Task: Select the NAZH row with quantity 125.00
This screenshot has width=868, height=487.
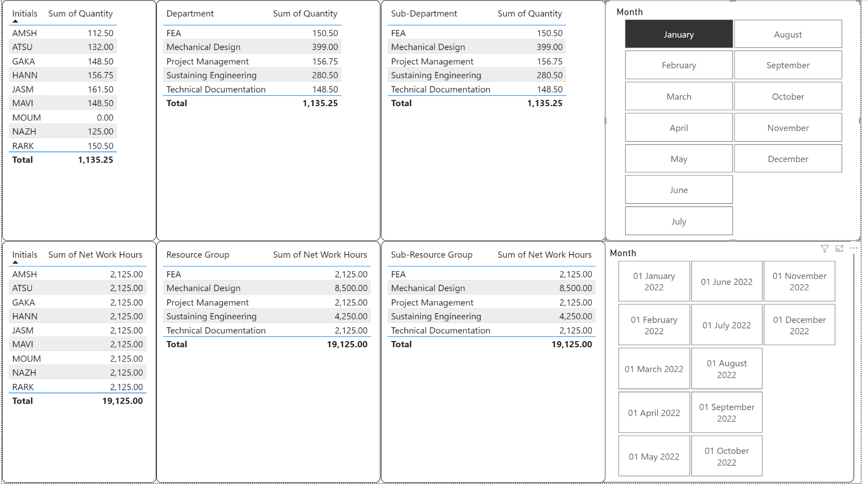Action: [x=63, y=131]
